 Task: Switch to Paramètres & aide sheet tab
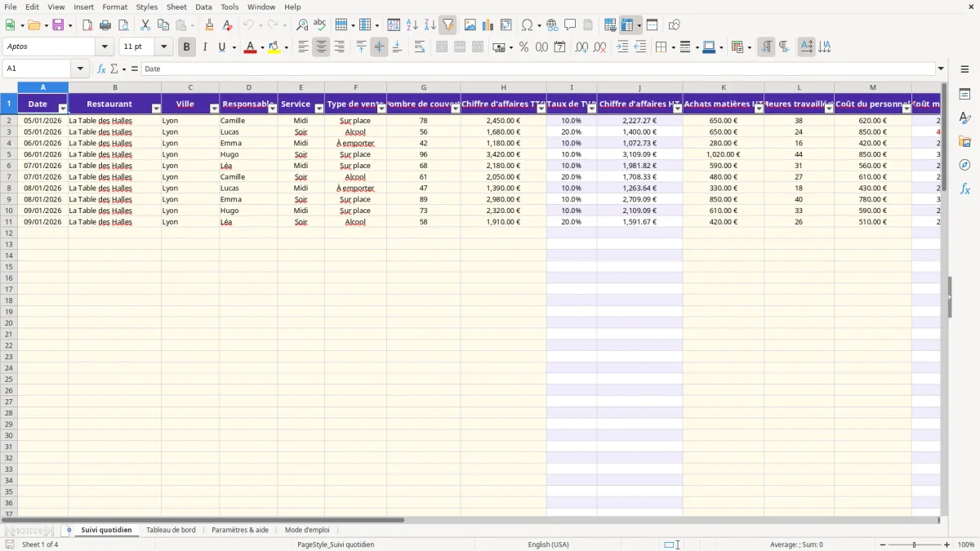coord(240,530)
